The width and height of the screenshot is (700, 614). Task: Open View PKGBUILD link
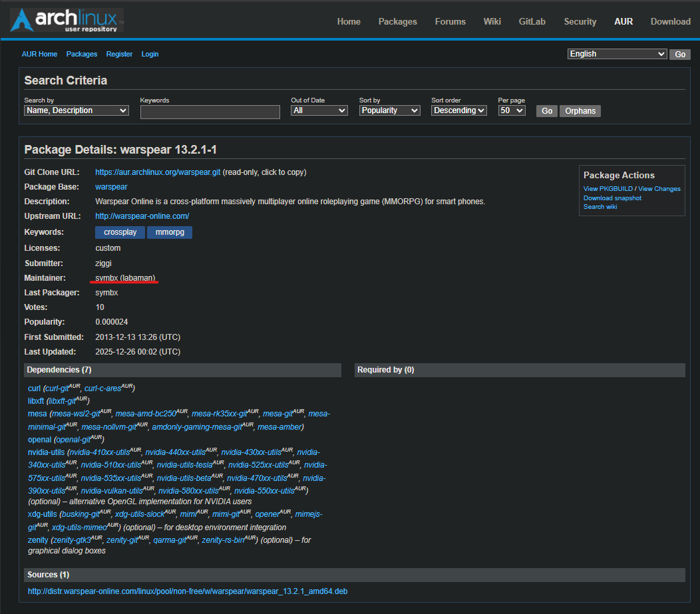pos(608,189)
